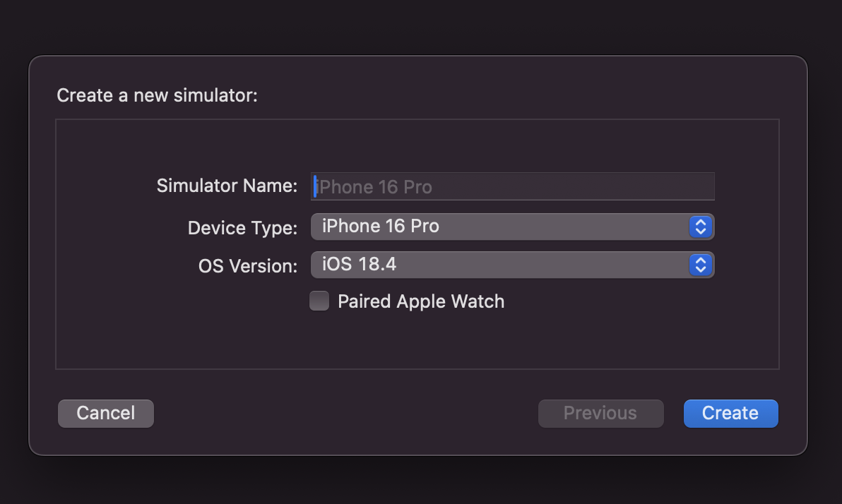Focus the Simulator Name text field
Screen dimensions: 842x504
pyautogui.click(x=512, y=186)
